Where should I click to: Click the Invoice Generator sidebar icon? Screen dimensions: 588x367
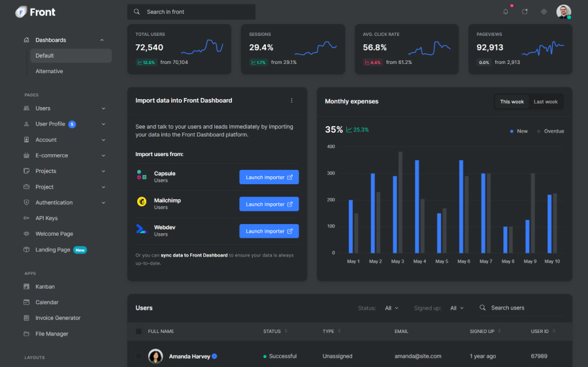[26, 318]
